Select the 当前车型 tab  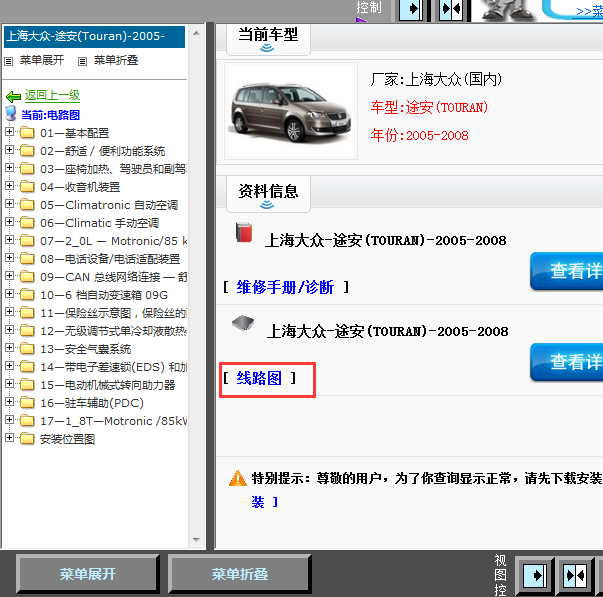tap(268, 39)
